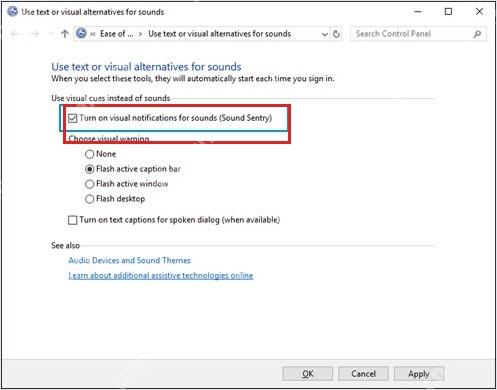Viewport: 497px width, 390px height.
Task: Toggle Sound Sentry visual notifications checkbox
Action: click(72, 118)
